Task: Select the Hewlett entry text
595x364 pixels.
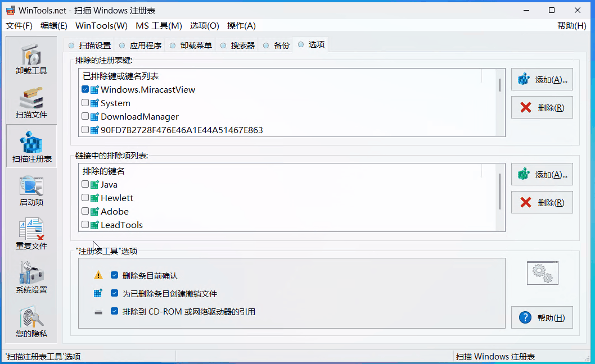Action: pyautogui.click(x=117, y=198)
